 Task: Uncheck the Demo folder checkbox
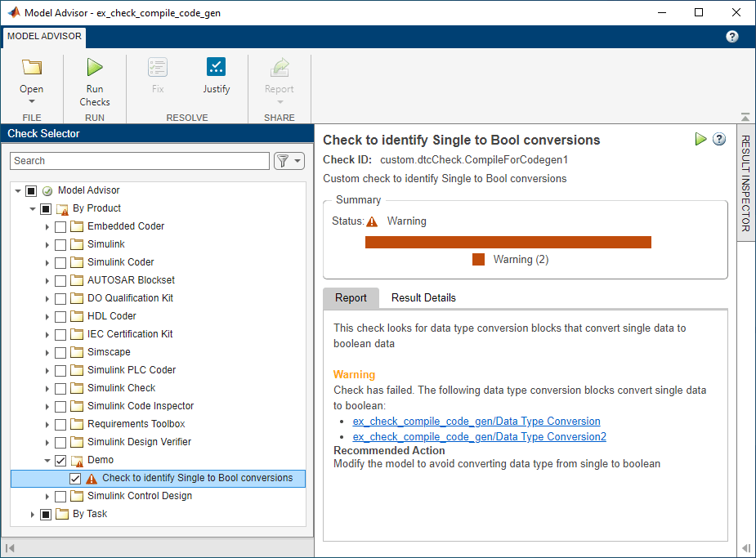tap(60, 460)
